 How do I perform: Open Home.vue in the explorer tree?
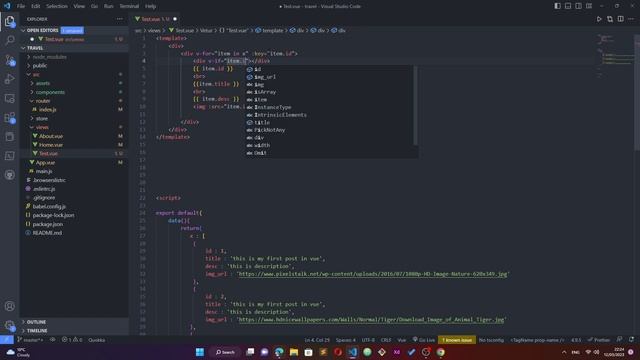(51, 145)
